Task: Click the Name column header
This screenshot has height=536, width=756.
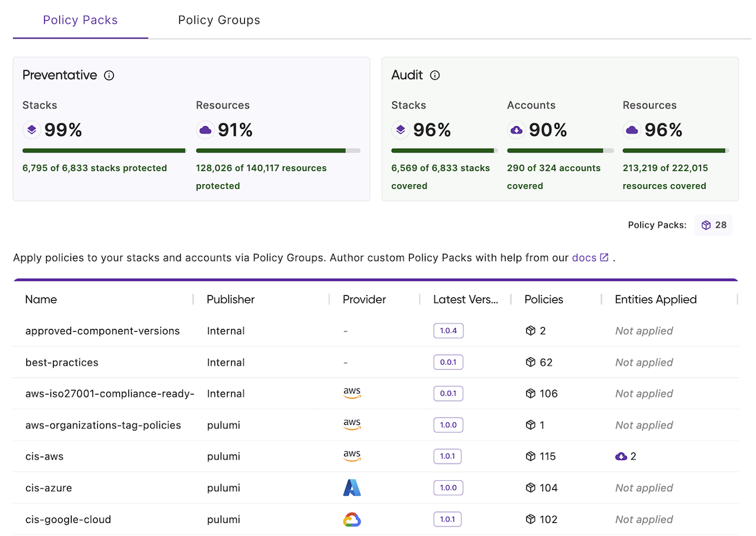Action: 41,299
